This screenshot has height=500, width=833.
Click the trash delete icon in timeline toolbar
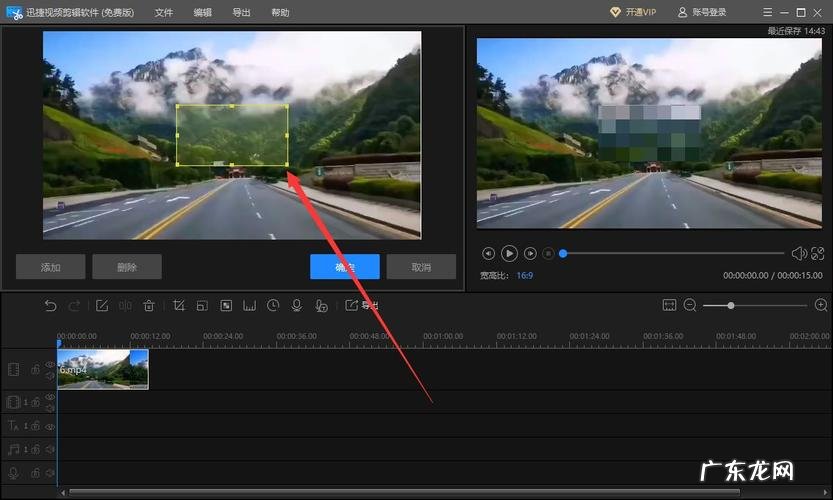click(x=149, y=306)
